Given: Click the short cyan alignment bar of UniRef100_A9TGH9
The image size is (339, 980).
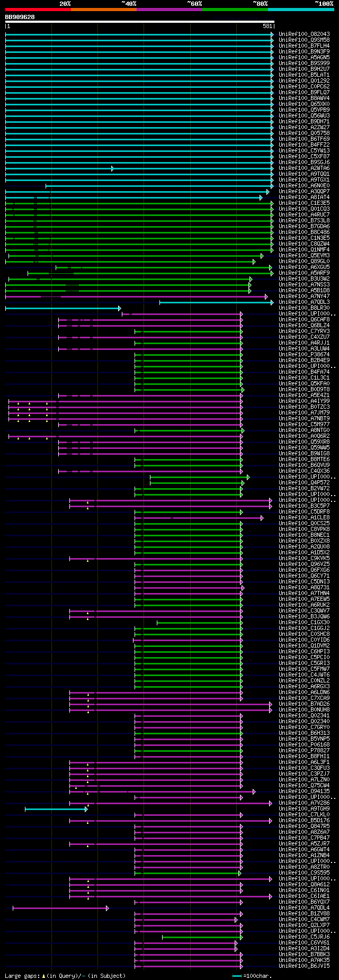Looking at the screenshot, I should pos(56,808).
